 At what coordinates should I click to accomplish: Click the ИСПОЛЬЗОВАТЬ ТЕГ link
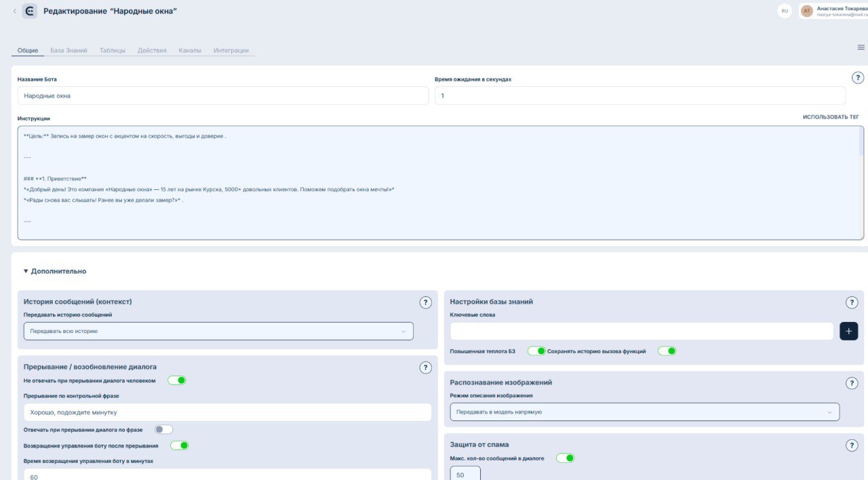pos(831,117)
